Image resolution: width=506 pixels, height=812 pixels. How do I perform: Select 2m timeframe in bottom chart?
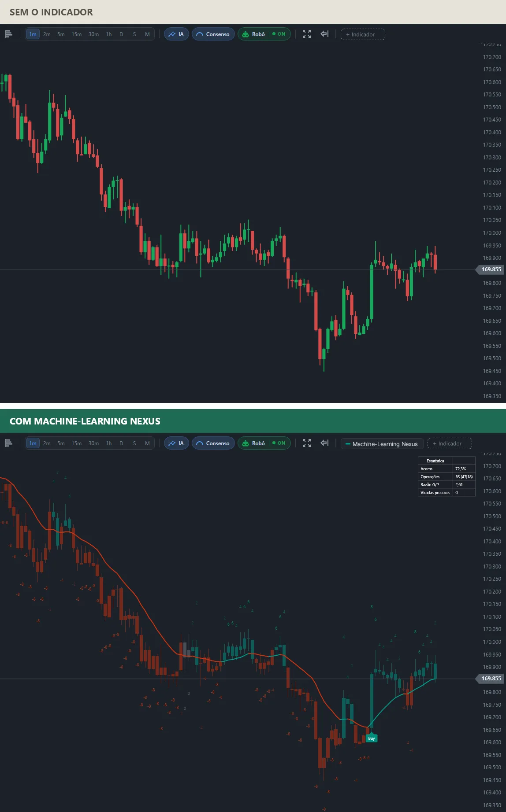47,443
